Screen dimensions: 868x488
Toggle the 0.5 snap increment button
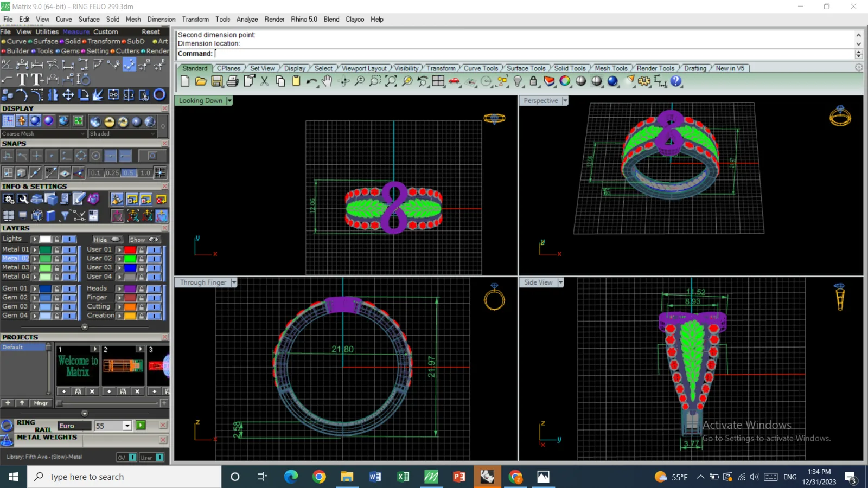[x=128, y=173]
